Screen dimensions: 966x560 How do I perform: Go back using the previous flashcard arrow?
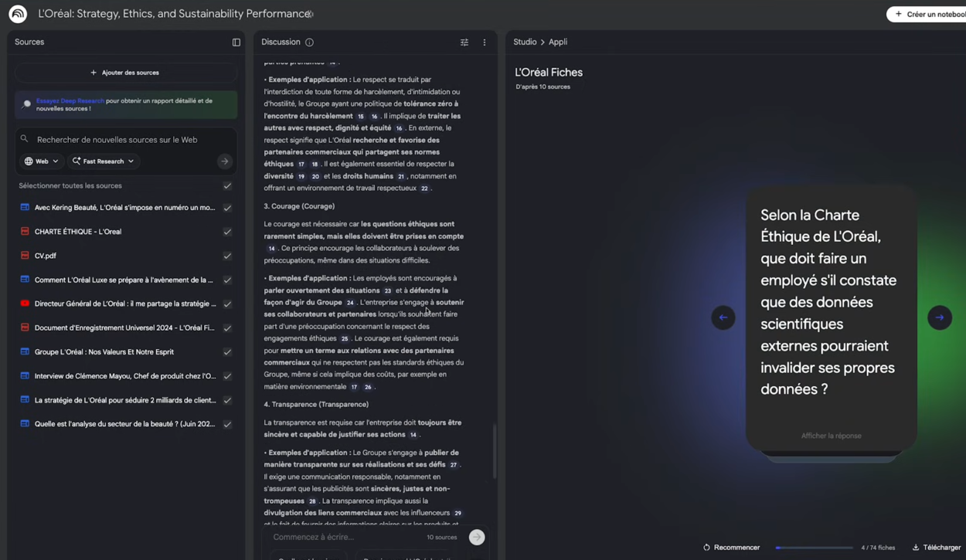(723, 317)
